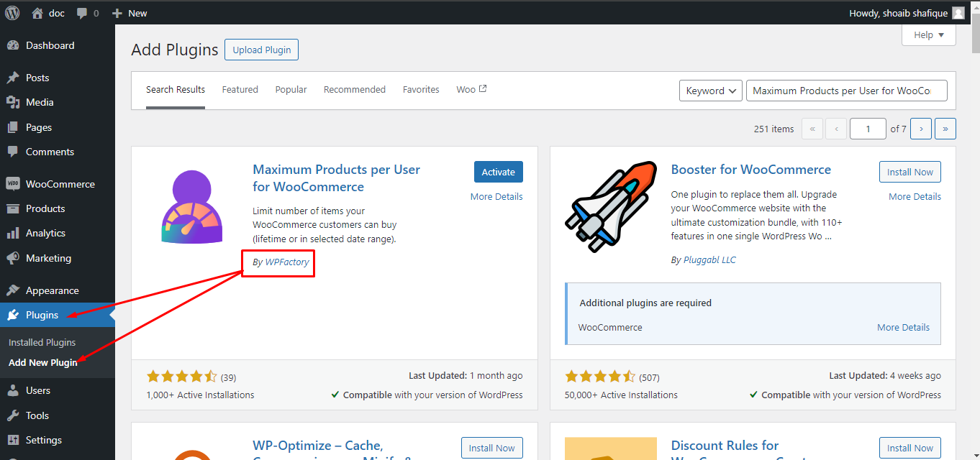Click the Upload Plugin button
This screenshot has width=980, height=460.
tap(262, 50)
